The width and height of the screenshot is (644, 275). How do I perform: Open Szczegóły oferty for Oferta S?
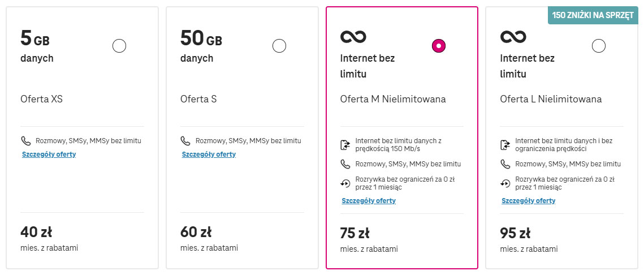209,154
